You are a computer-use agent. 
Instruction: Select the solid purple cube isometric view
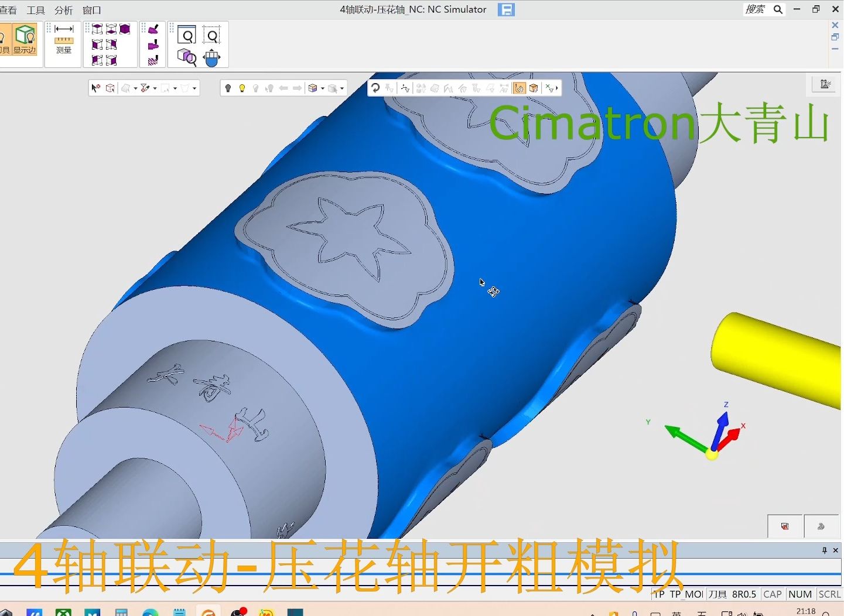click(125, 29)
